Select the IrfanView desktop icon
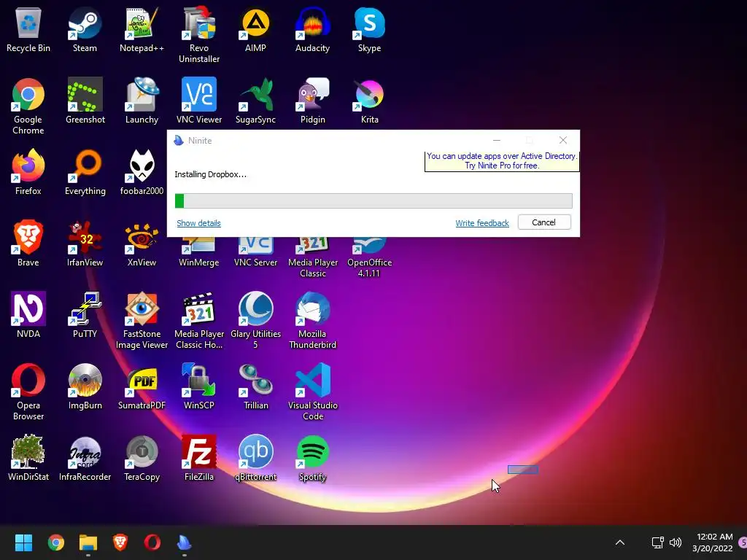747x560 pixels. 85,244
